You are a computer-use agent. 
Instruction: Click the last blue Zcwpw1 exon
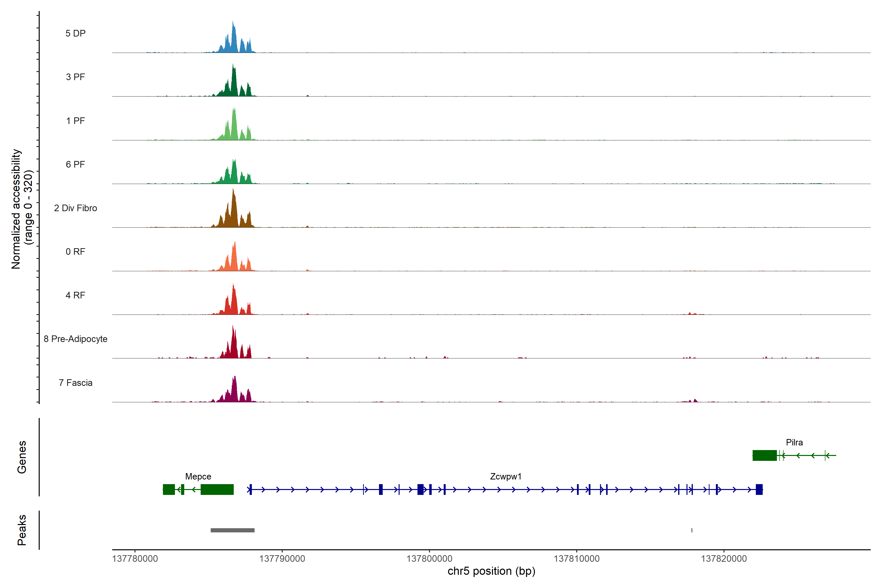759,490
